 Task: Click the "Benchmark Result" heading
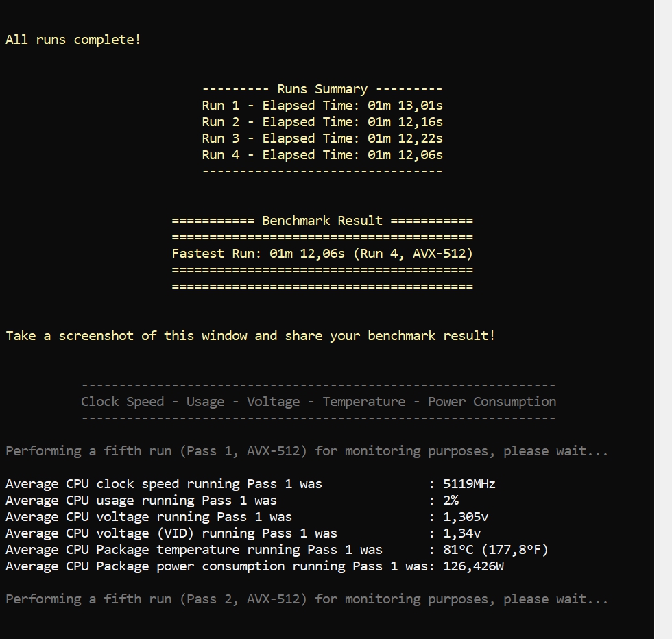322,221
